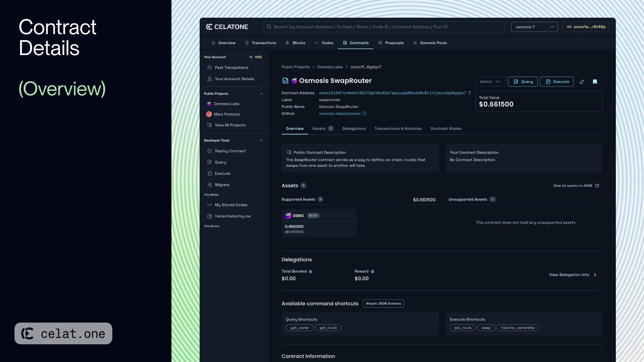Hide the sidebar with HIDE toggle

click(256, 57)
